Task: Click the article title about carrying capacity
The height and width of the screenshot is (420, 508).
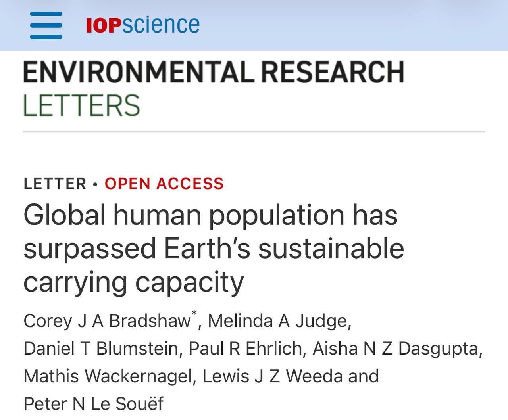Action: [x=214, y=248]
